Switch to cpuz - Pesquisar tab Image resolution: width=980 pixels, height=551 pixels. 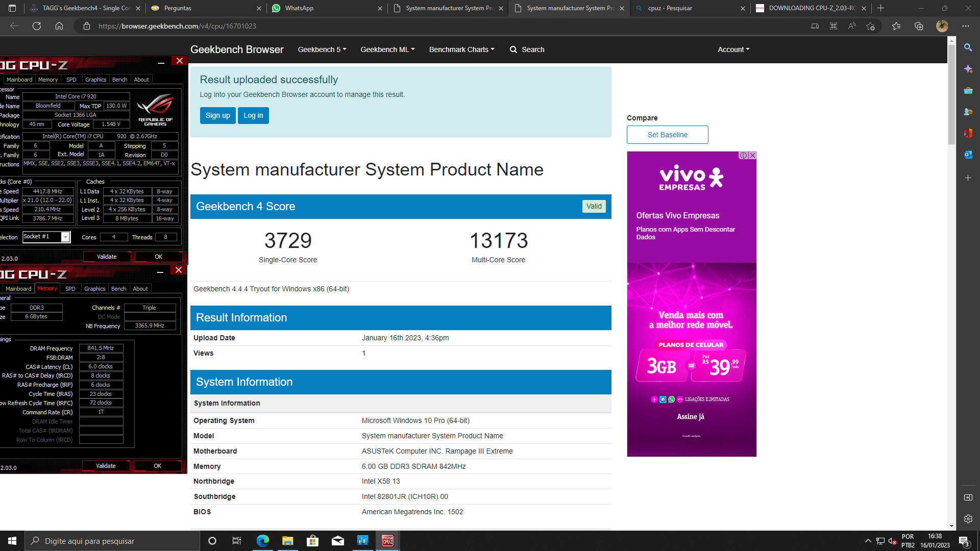pos(690,8)
